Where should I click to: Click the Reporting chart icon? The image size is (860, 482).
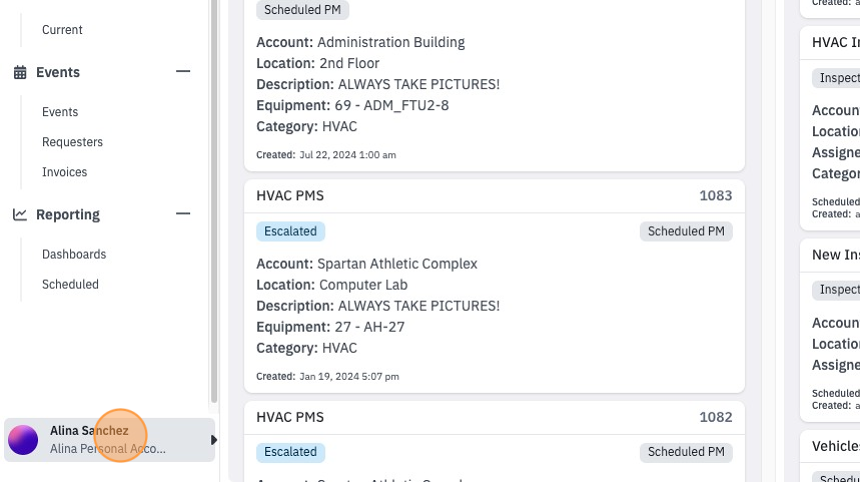point(20,214)
